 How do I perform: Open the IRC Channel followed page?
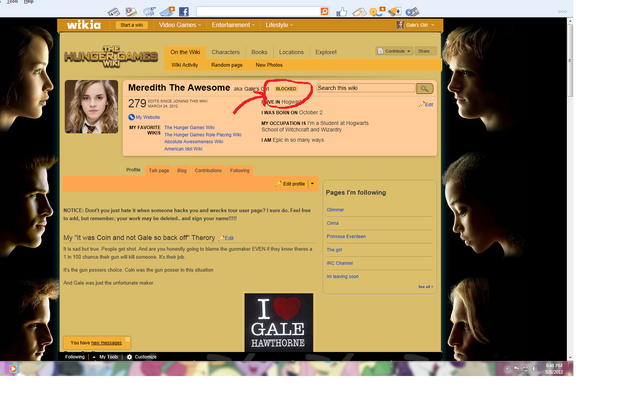pyautogui.click(x=340, y=263)
